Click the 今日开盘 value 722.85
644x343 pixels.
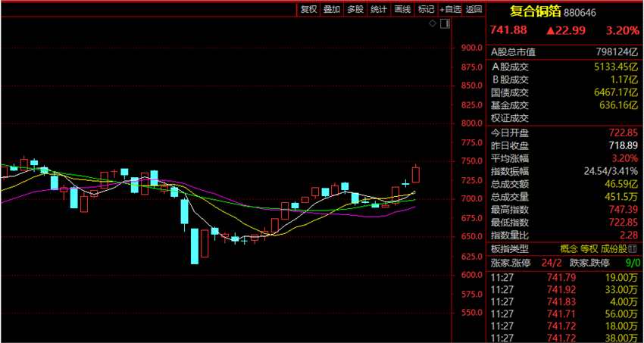click(624, 133)
